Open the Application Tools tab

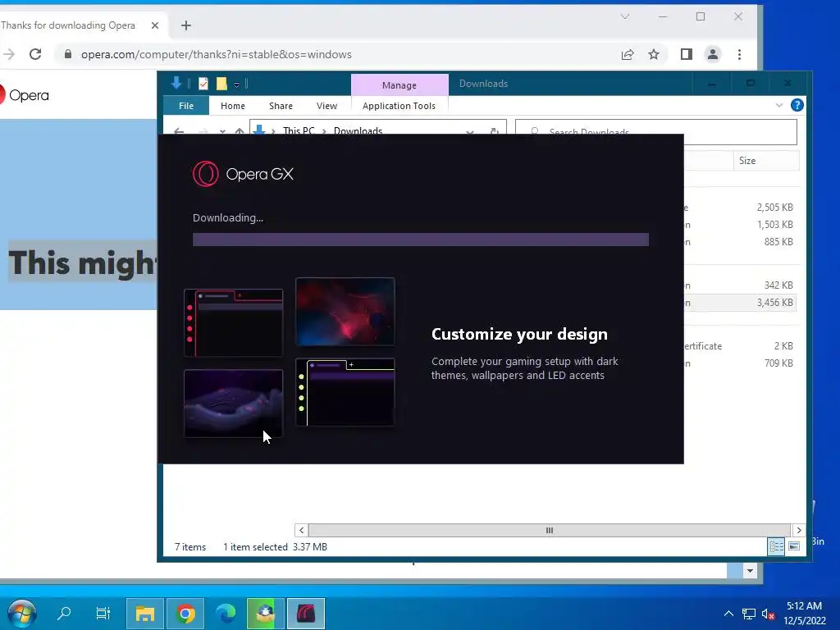pos(399,106)
